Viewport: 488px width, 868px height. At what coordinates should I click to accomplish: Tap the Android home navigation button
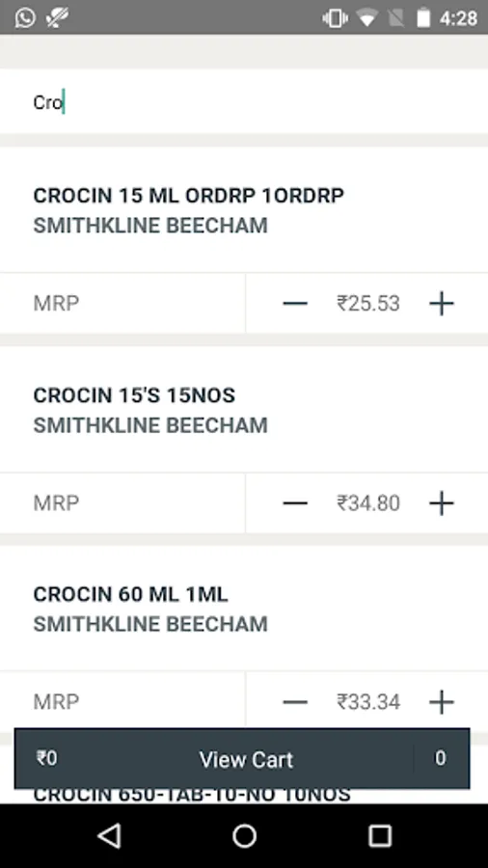click(x=244, y=836)
